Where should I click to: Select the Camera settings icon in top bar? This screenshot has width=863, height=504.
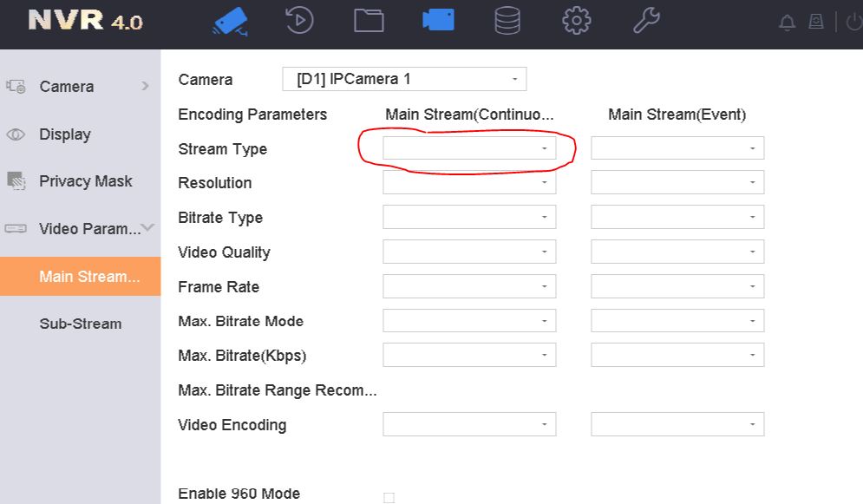click(438, 21)
